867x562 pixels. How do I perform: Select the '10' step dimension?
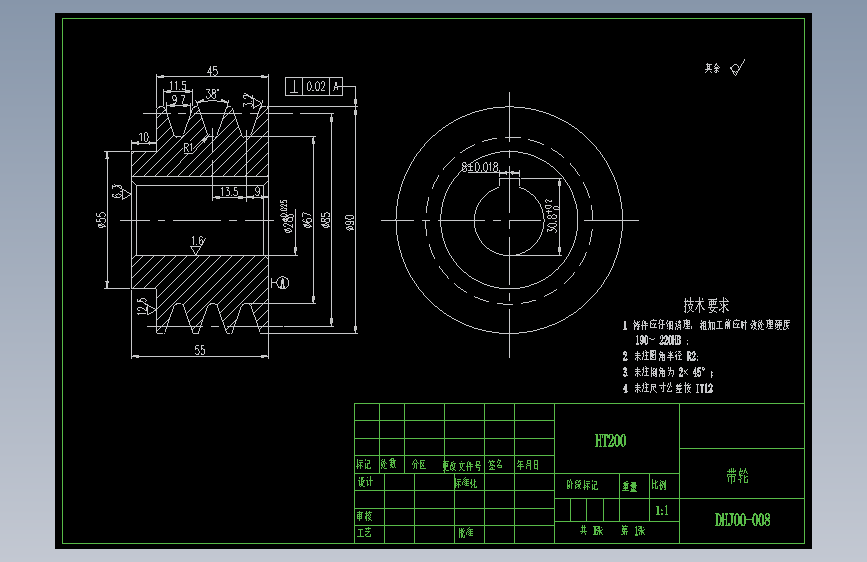[144, 137]
